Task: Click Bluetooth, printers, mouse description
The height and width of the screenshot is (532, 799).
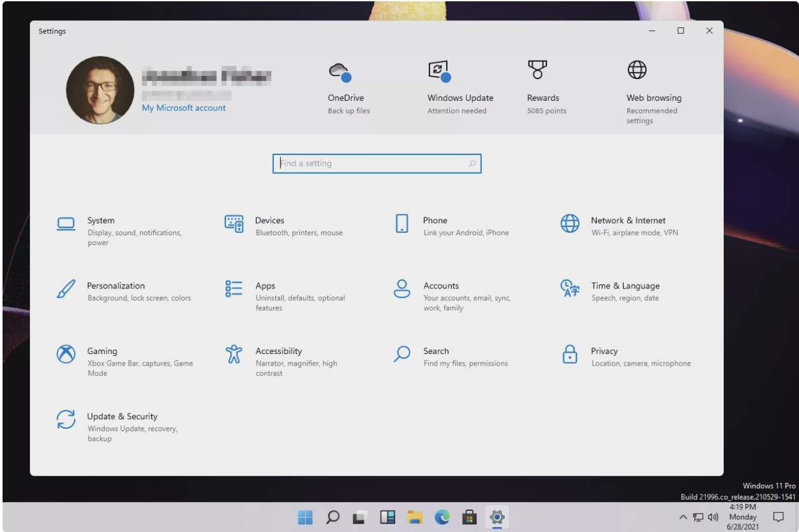Action: point(299,233)
